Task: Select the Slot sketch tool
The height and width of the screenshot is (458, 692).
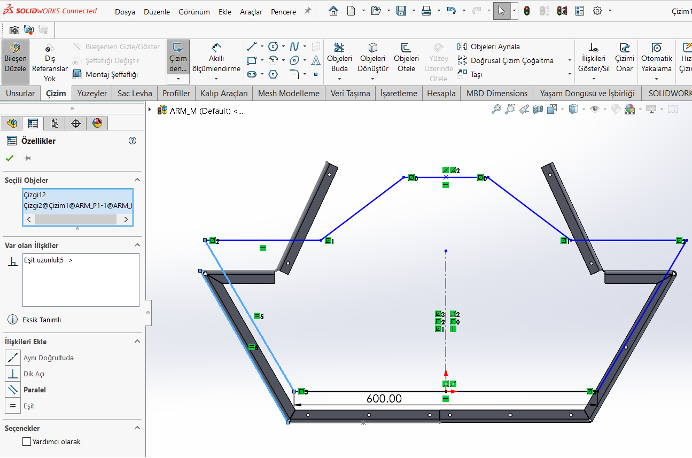Action: tap(252, 74)
